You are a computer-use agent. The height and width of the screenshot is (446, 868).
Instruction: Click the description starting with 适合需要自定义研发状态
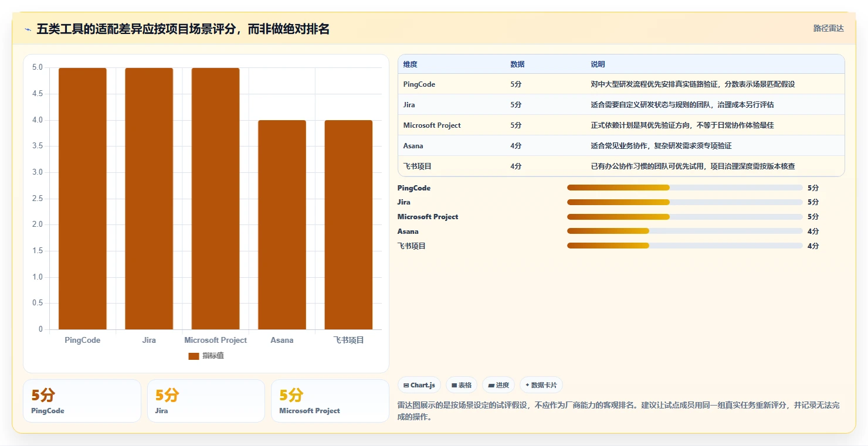pyautogui.click(x=682, y=105)
